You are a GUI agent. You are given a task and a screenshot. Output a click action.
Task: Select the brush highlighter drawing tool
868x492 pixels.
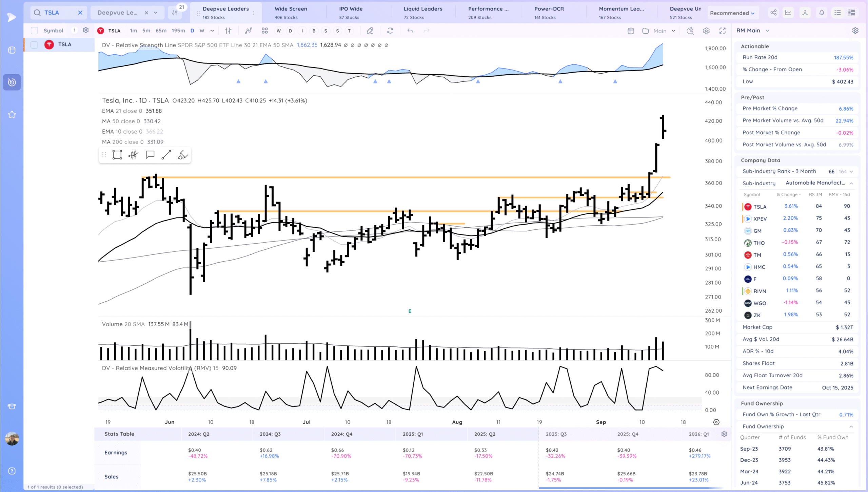[182, 155]
